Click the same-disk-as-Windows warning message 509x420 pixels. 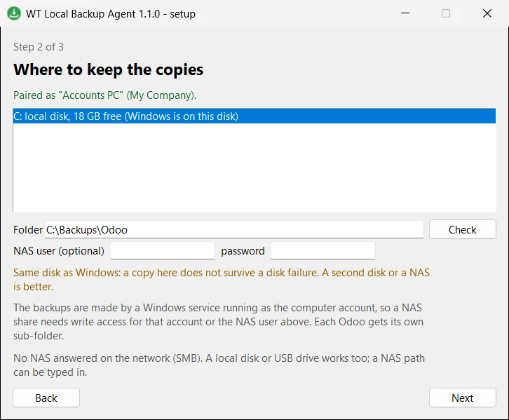[222, 280]
